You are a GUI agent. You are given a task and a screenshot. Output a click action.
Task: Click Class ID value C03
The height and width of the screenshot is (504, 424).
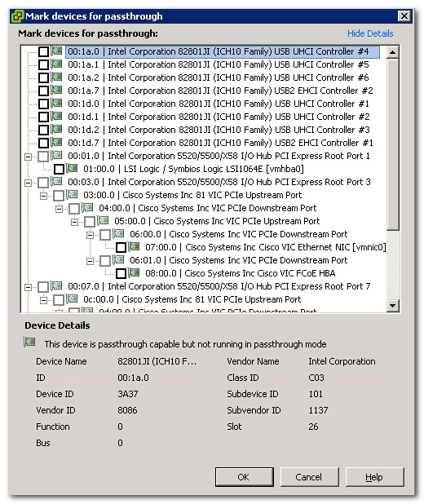(316, 378)
